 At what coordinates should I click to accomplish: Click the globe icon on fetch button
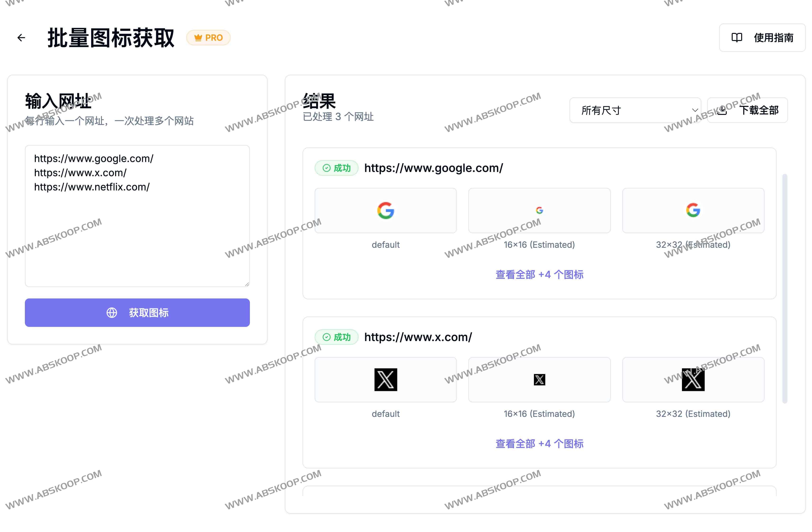[x=112, y=313]
